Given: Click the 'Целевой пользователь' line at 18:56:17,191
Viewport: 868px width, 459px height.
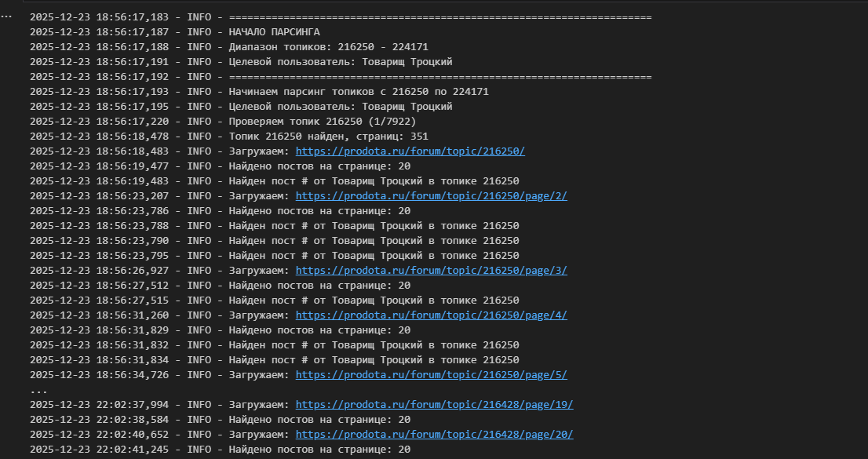Looking at the screenshot, I should (x=340, y=62).
